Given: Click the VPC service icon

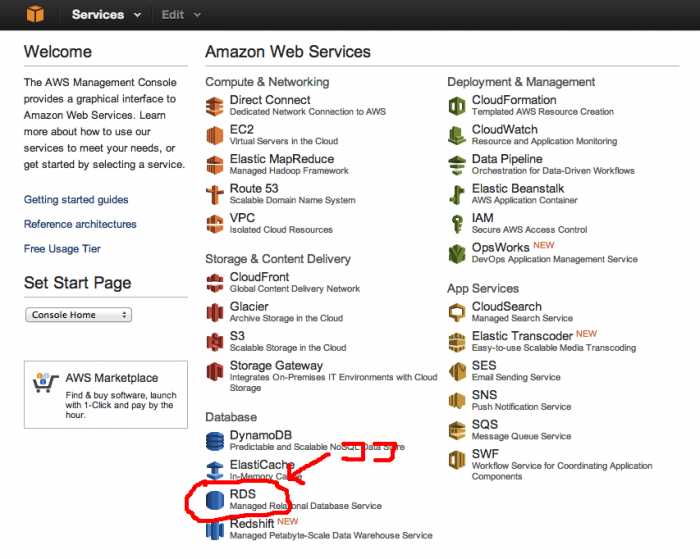Looking at the screenshot, I should tap(215, 224).
